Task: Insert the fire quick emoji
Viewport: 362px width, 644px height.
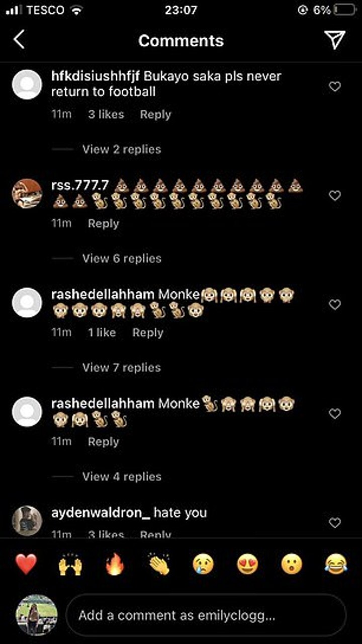Action: pos(115,565)
